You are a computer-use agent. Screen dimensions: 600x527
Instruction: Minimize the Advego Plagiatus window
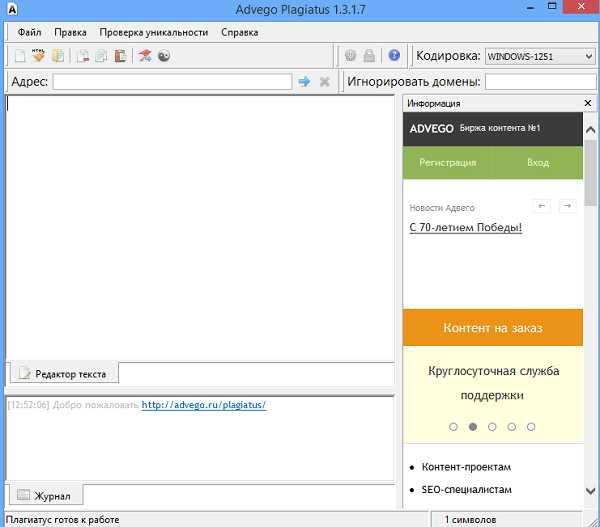tap(530, 8)
